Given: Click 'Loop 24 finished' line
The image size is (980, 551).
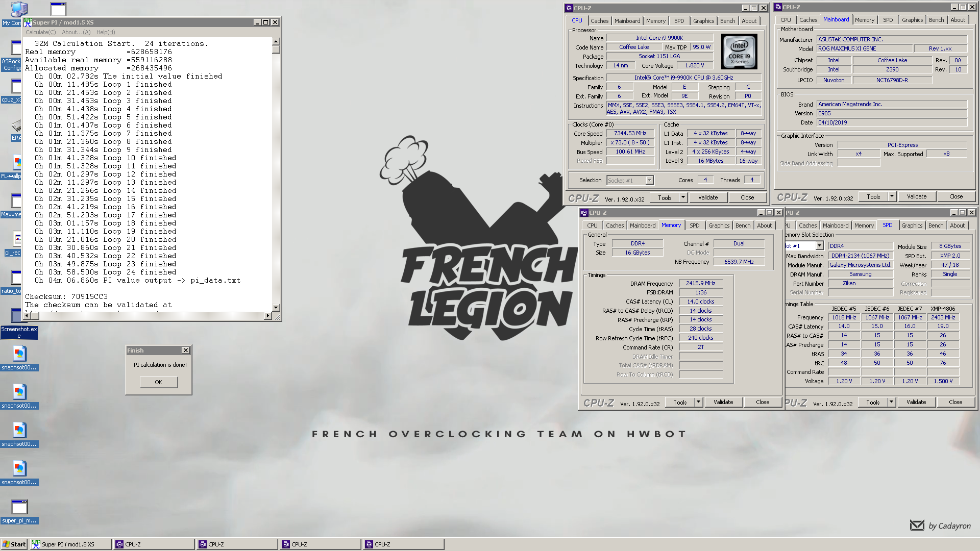Looking at the screenshot, I should pos(106,272).
